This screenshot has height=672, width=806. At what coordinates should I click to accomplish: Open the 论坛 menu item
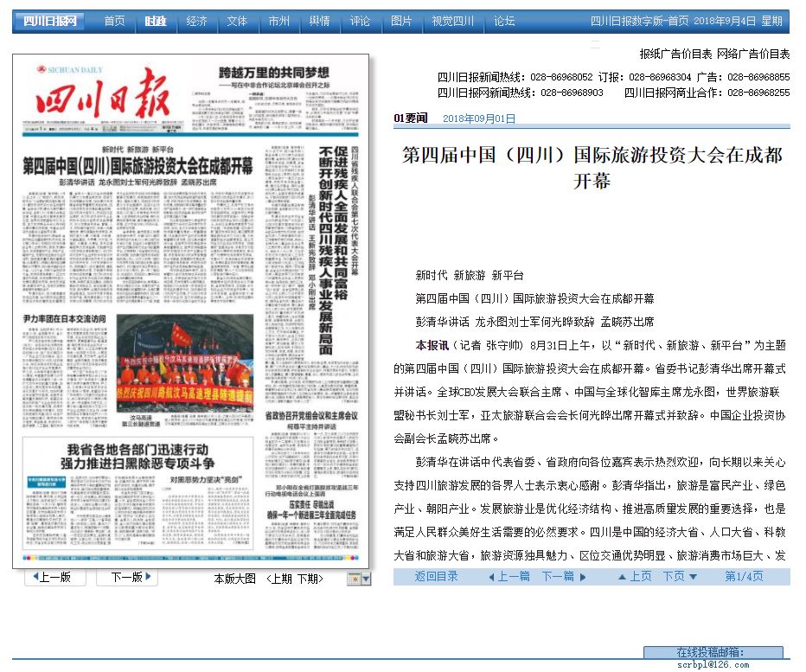[504, 22]
